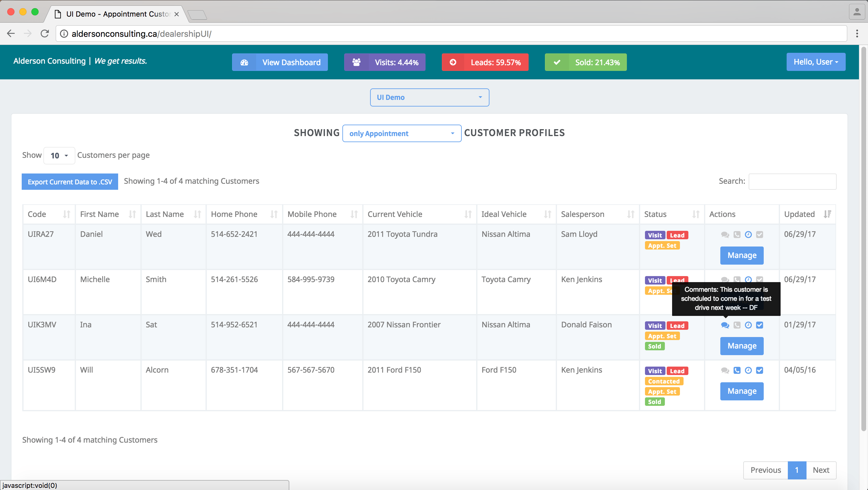Open the customers-per-page dropdown showing 10
This screenshot has height=490, width=868.
tap(59, 155)
